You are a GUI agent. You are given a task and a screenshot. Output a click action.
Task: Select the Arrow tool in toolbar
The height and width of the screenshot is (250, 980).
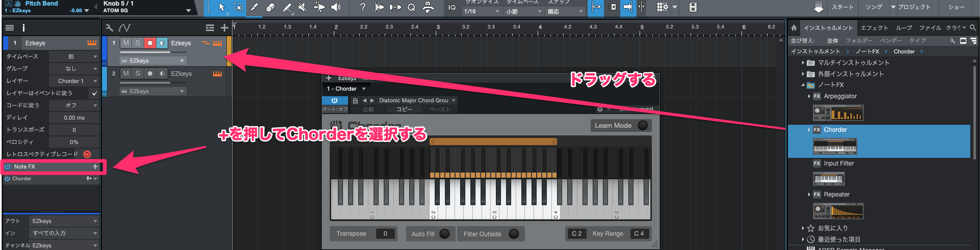point(221,7)
